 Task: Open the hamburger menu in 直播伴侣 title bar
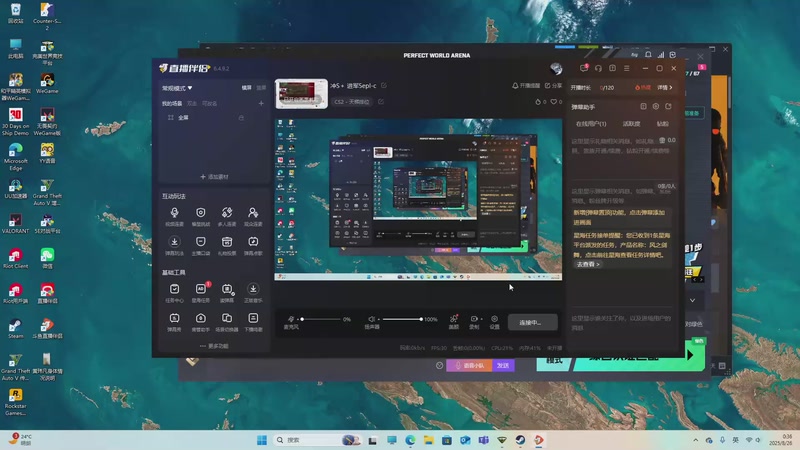(627, 68)
